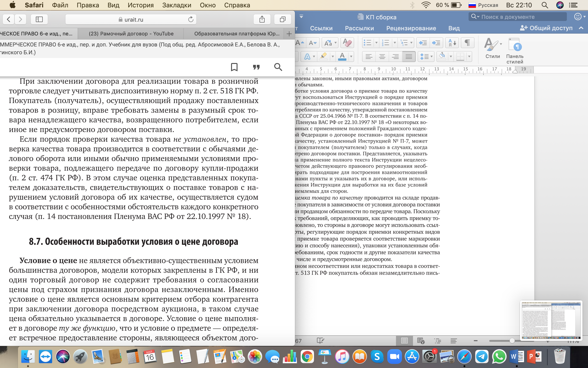This screenshot has height=368, width=588.
Task: Open Safari share menu
Action: point(262,19)
